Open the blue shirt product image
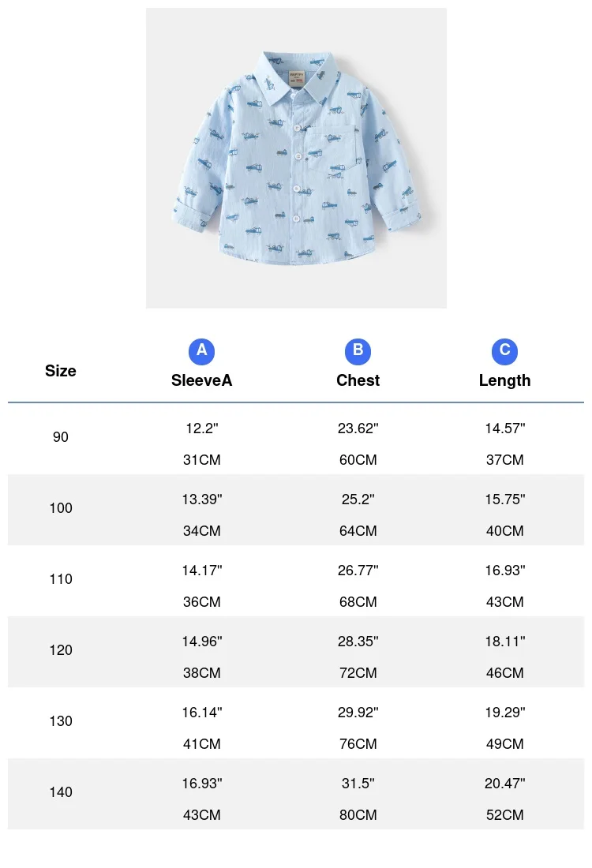The width and height of the screenshot is (592, 868). pyautogui.click(x=296, y=158)
